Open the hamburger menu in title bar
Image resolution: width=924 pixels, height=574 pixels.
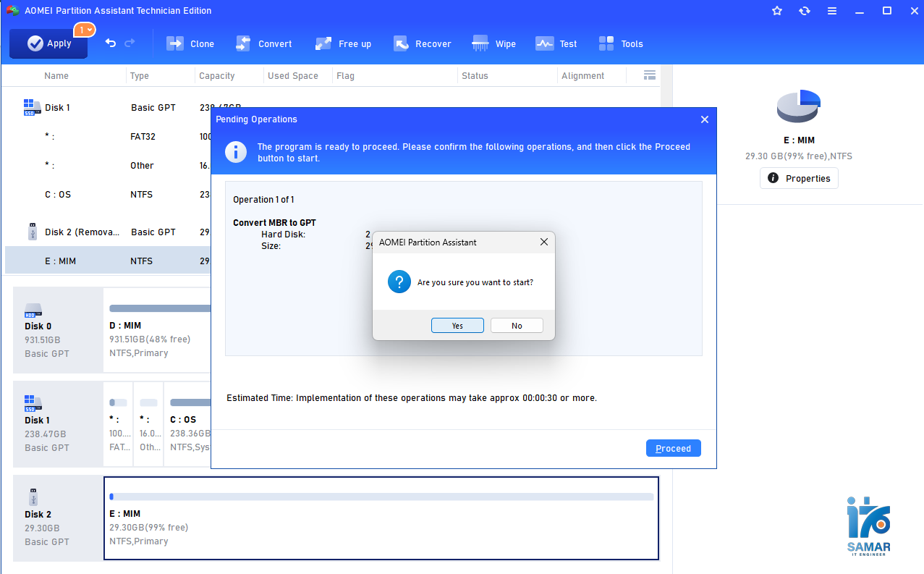832,11
